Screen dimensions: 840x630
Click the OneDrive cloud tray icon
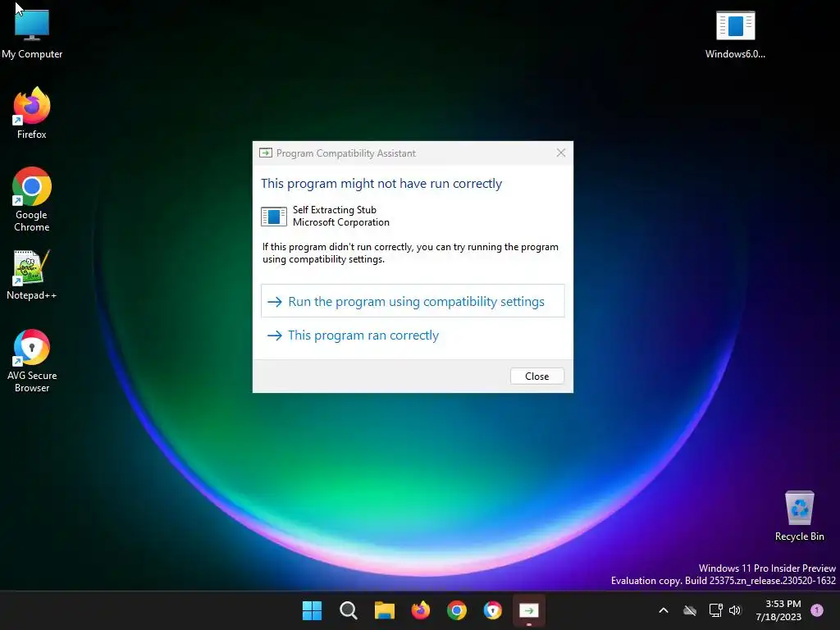click(690, 610)
